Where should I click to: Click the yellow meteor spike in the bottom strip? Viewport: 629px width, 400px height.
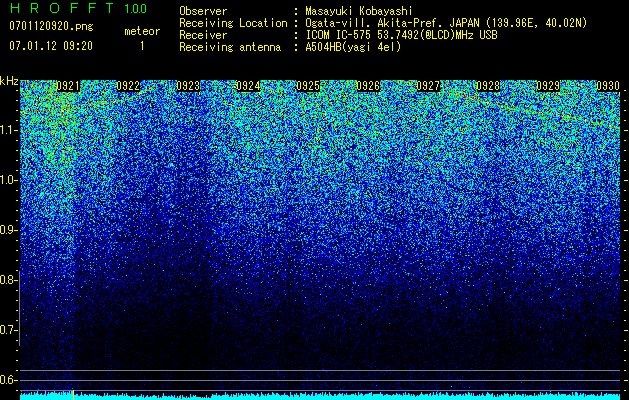tap(73, 395)
